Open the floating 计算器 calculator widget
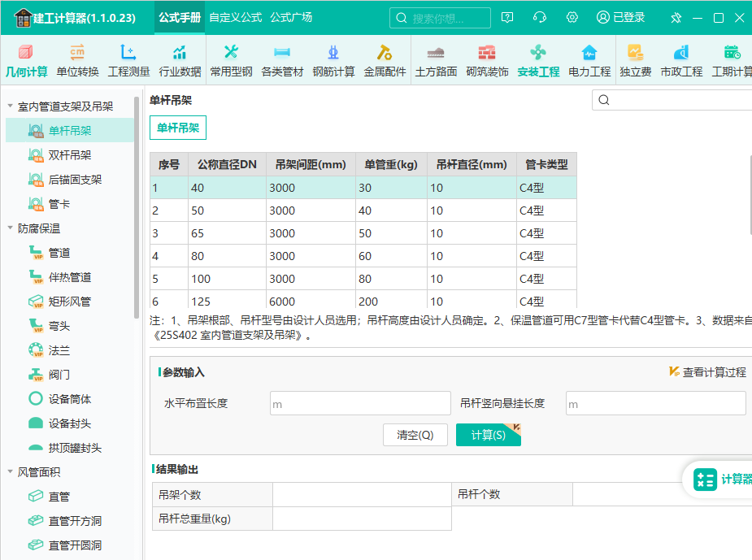Image resolution: width=752 pixels, height=560 pixels. [x=719, y=479]
